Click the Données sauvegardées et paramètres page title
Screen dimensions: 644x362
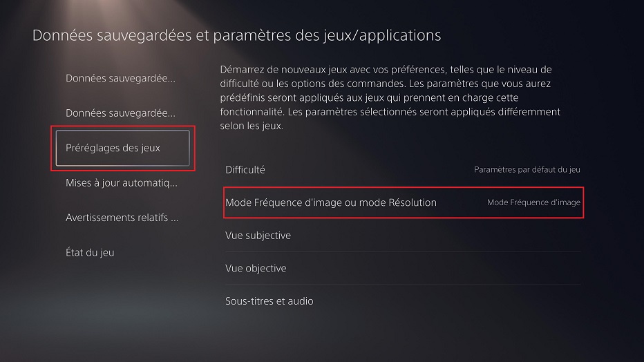tap(236, 35)
